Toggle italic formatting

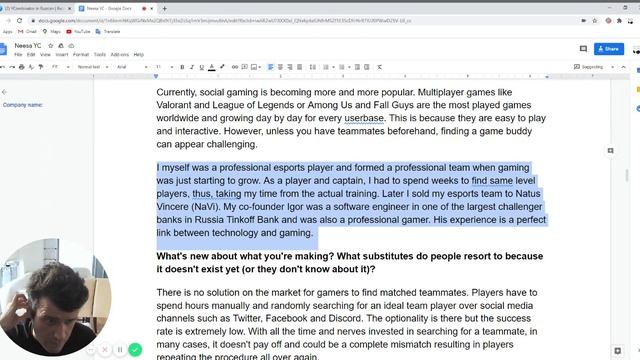[x=192, y=67]
